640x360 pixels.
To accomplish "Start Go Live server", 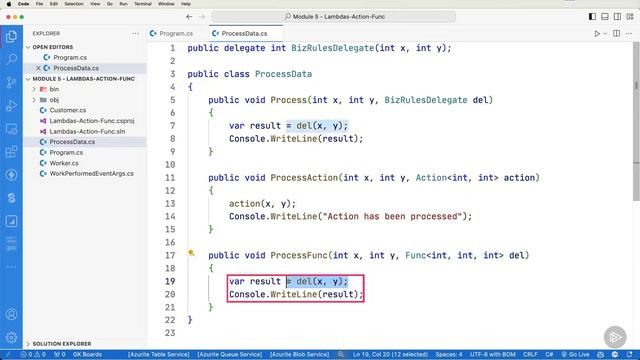I will (x=575, y=355).
